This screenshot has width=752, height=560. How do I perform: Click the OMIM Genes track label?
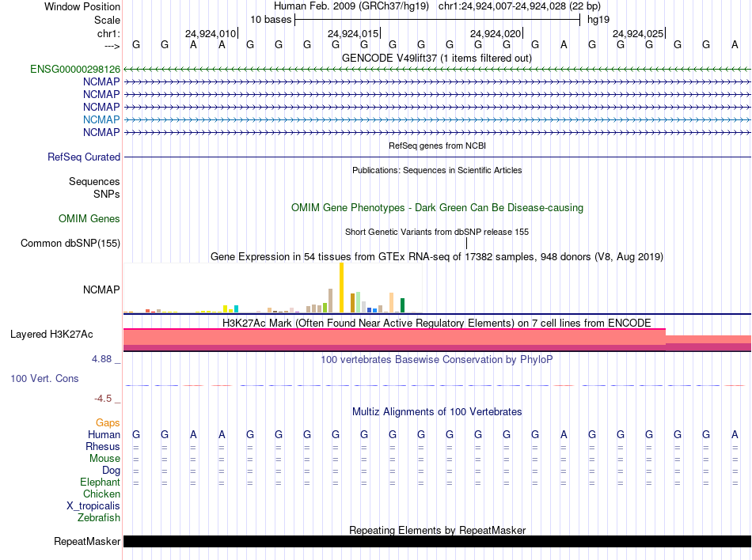tap(89, 219)
